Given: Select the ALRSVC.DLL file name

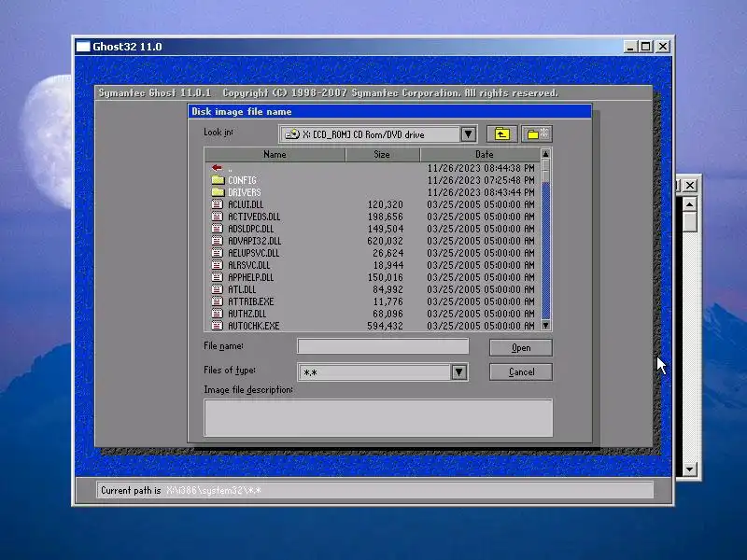Looking at the screenshot, I should point(248,265).
